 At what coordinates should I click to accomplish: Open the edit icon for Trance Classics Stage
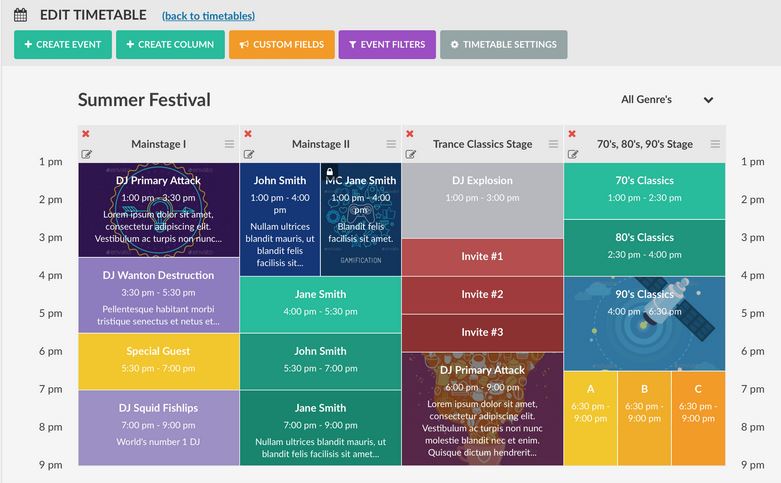(x=410, y=154)
